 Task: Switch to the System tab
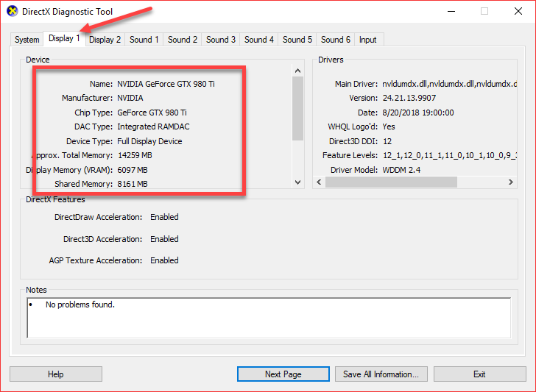coord(27,40)
